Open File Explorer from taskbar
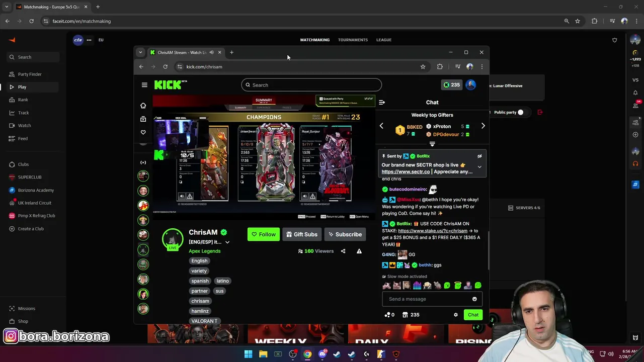 point(263,354)
